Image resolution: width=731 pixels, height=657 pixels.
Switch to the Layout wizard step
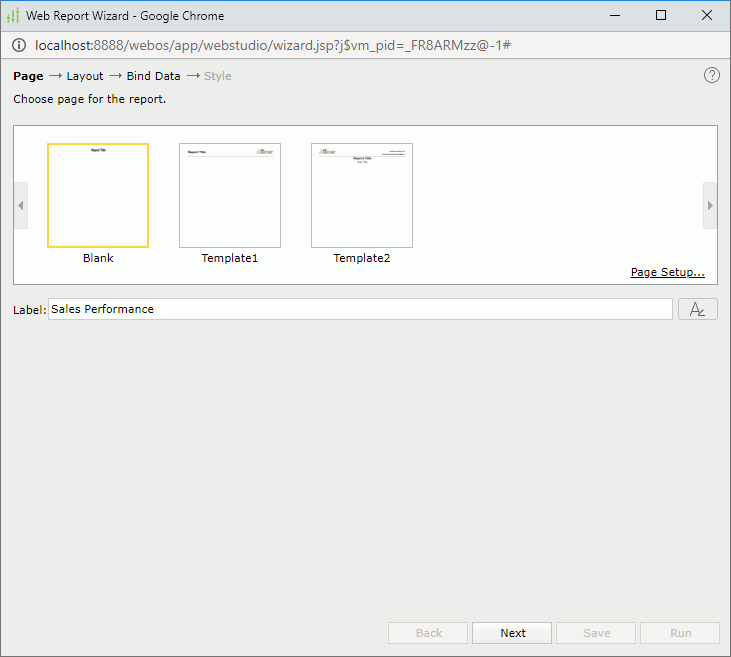click(85, 76)
